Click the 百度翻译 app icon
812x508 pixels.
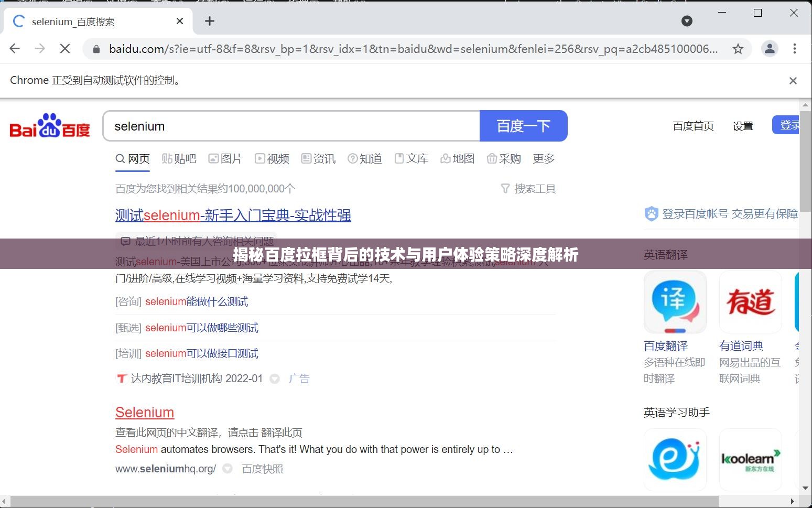pos(675,302)
